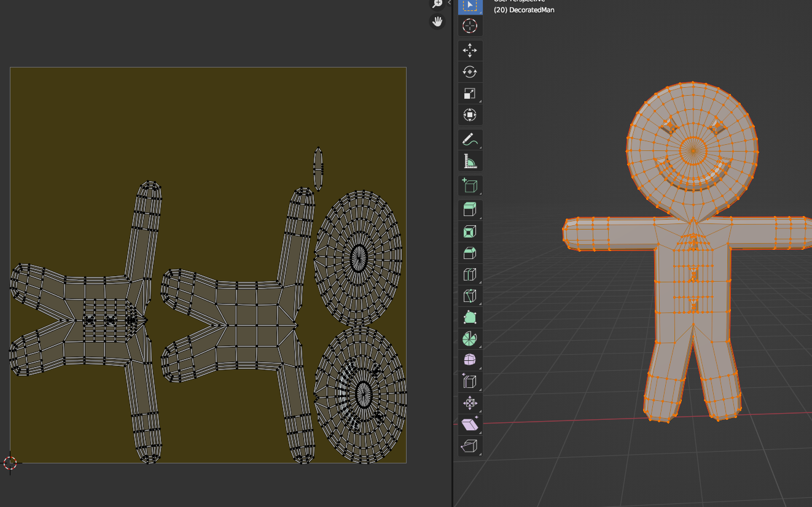Select the Shear tool
Image resolution: width=812 pixels, height=507 pixels.
click(470, 424)
